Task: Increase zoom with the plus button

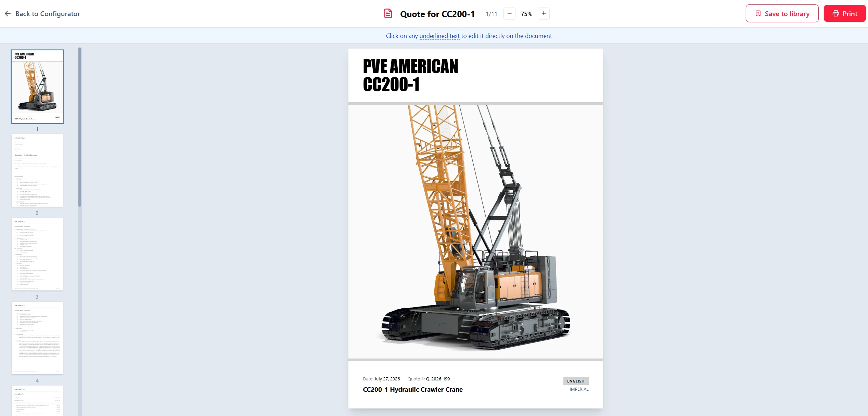Action: point(544,14)
